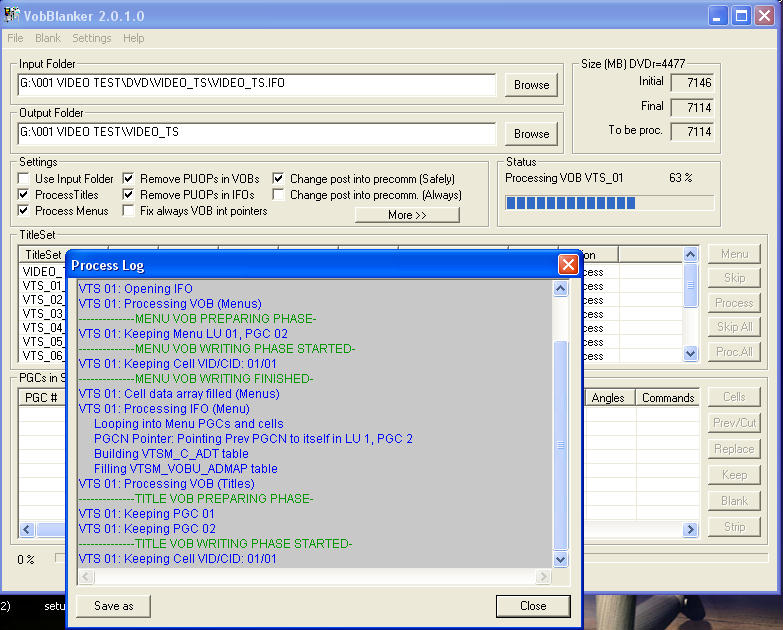Click Process Log vertical scrollbar thumb
783x630 pixels.
point(560,445)
